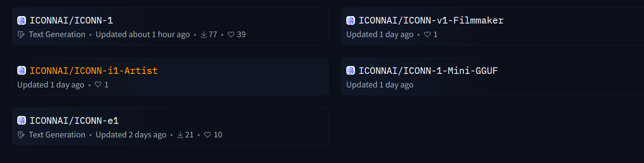The image size is (644, 163).
Task: Click the heart icon showing 39 likes
Action: (231, 35)
